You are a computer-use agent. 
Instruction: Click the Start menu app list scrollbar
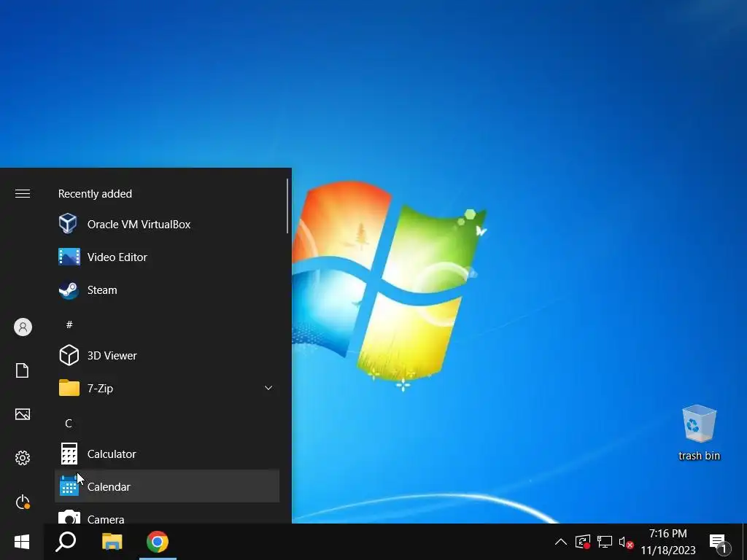point(287,206)
